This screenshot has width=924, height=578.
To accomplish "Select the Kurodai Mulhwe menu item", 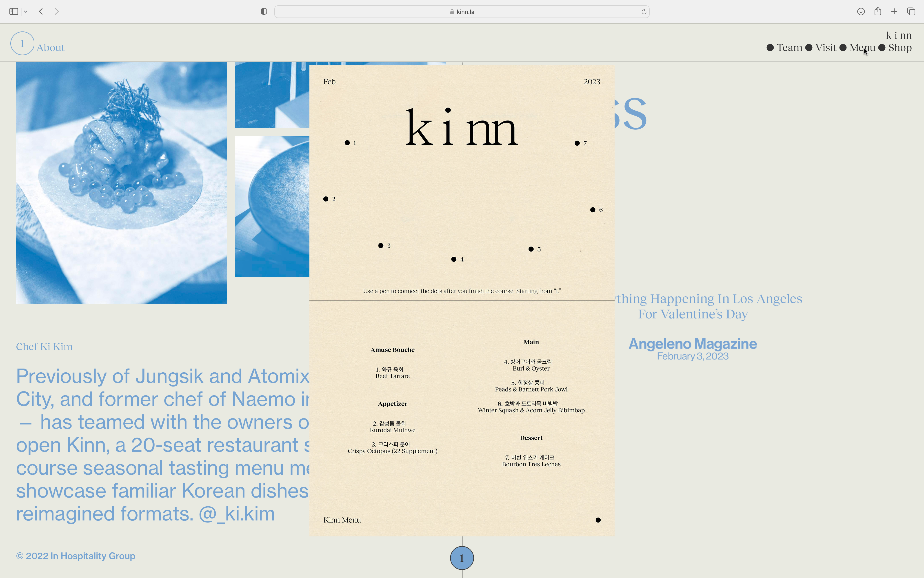I will (x=392, y=427).
